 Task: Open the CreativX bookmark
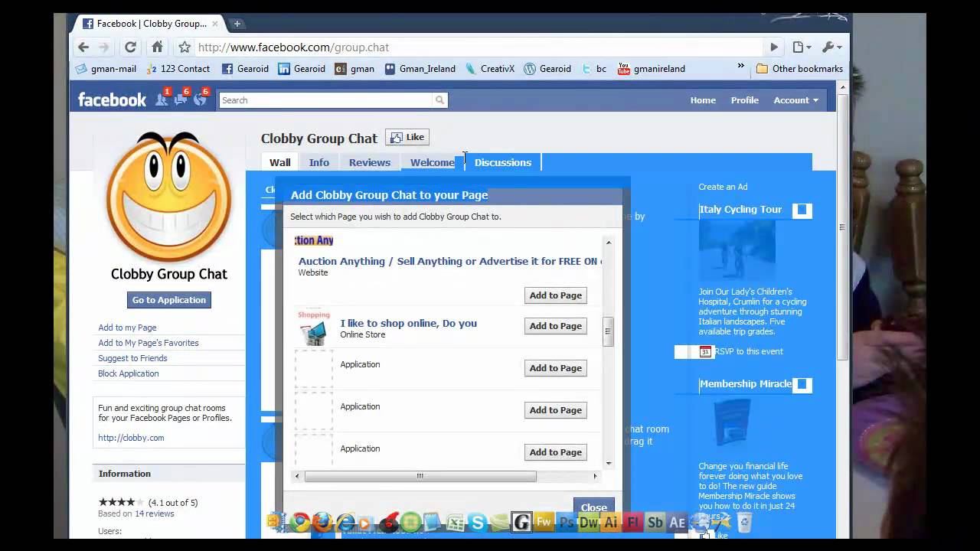(x=490, y=69)
